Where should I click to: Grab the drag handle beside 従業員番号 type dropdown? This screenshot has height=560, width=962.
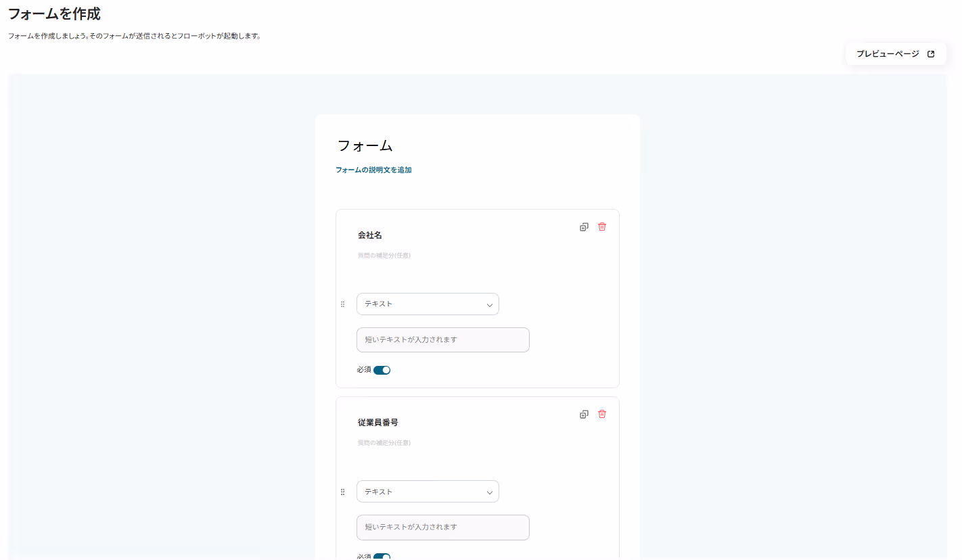click(x=342, y=492)
